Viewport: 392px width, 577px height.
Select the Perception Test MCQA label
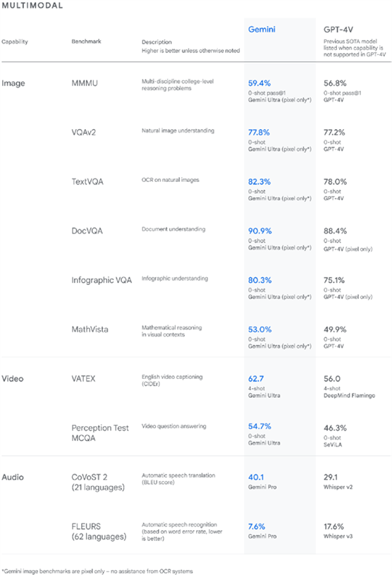(x=100, y=433)
